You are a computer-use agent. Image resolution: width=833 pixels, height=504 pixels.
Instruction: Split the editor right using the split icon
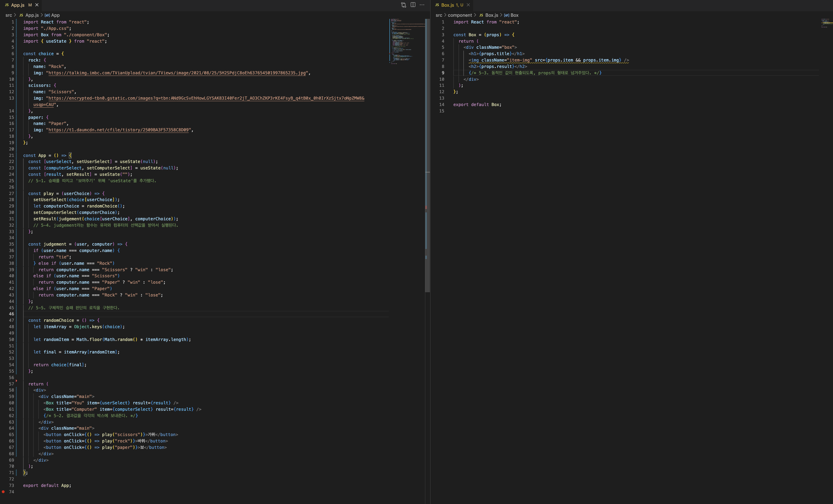[x=413, y=5]
